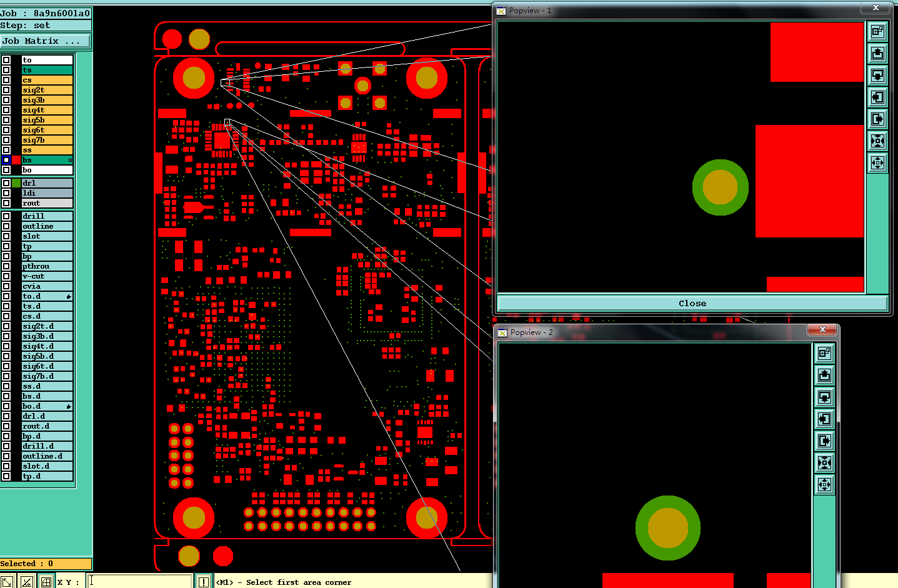898x588 pixels.
Task: Pan up in the Popview 2 window
Action: pos(824,375)
